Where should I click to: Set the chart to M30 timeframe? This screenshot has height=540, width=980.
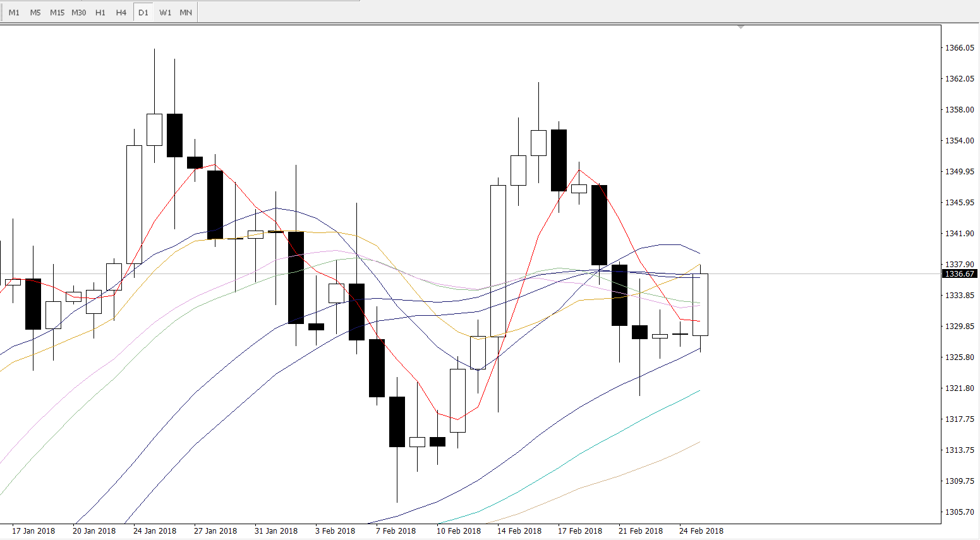(x=79, y=13)
